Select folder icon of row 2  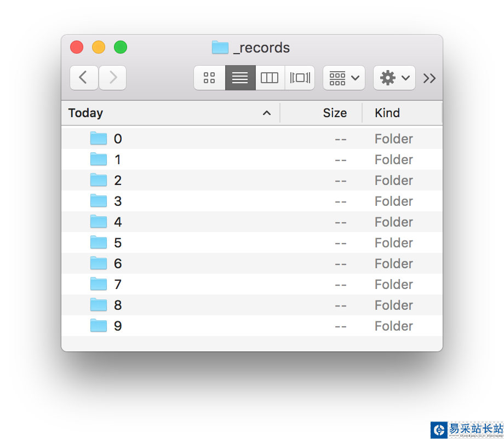click(99, 180)
